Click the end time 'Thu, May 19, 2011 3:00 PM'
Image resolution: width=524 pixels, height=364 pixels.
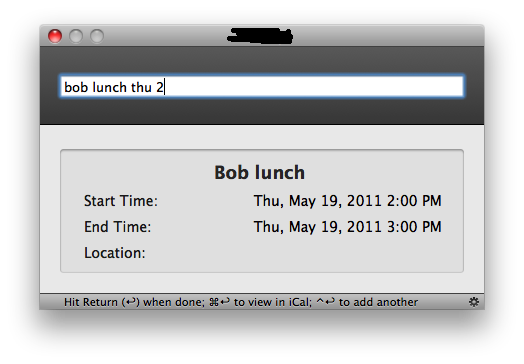pos(348,227)
